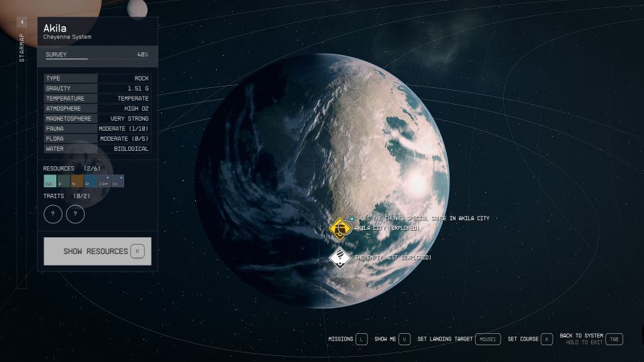
Task: Click the Show Resources button
Action: tap(97, 251)
